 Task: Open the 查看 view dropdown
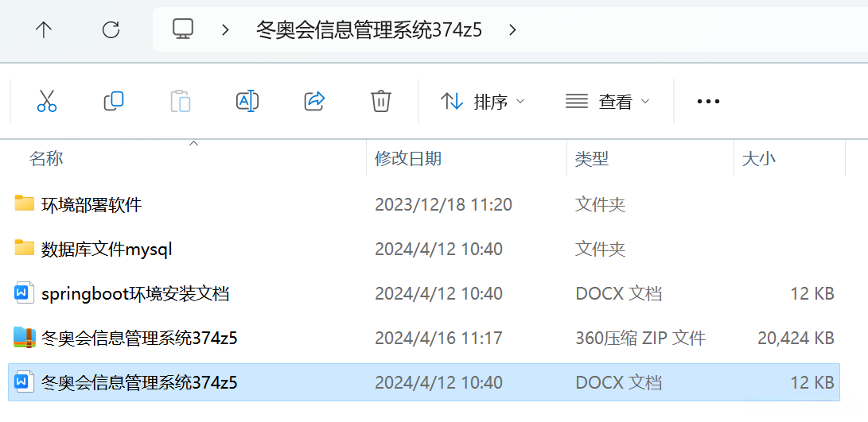pos(608,102)
